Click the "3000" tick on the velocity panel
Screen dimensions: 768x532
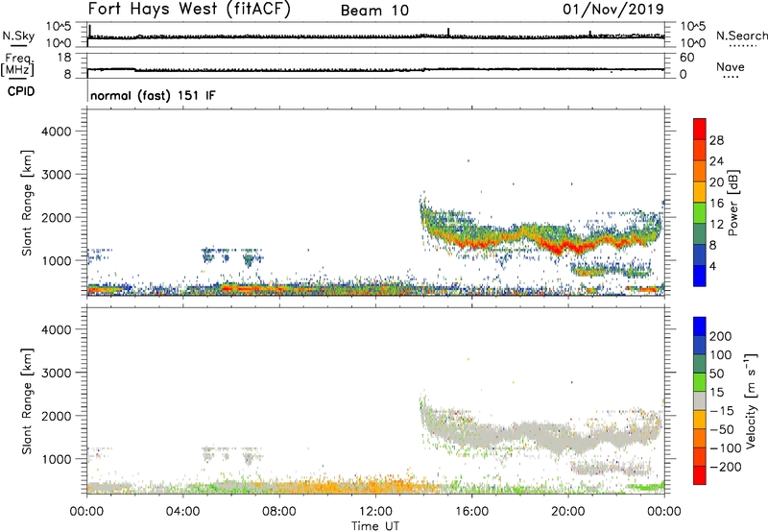pyautogui.click(x=56, y=373)
